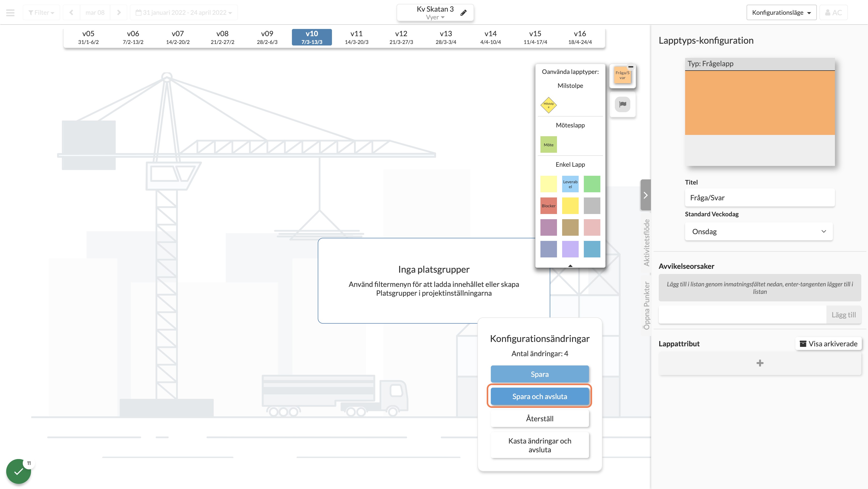Pick the gray Enkel Lapp swatch
The height and width of the screenshot is (489, 868).
[592, 205]
